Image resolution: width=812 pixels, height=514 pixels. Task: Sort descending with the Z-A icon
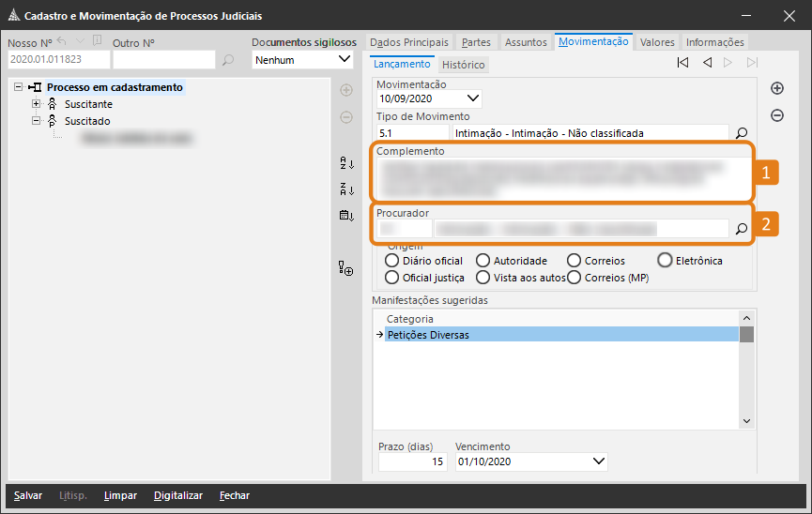point(346,189)
